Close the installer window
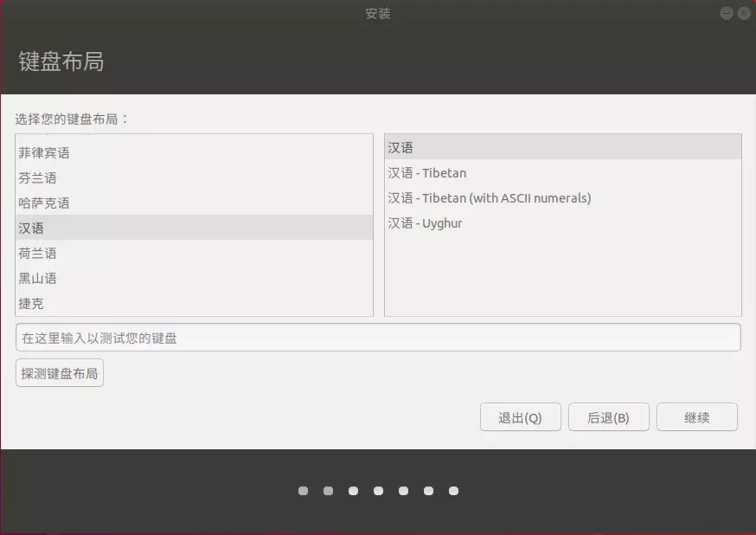 point(743,13)
